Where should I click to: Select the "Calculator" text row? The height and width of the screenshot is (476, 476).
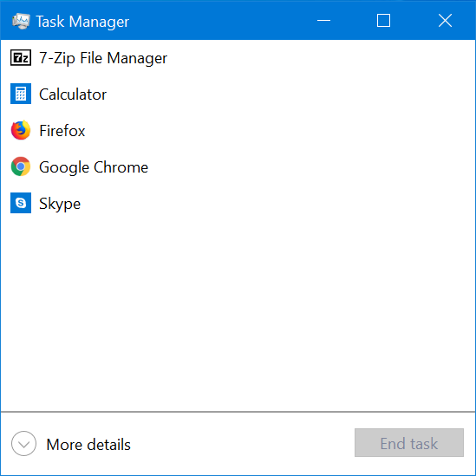tap(73, 95)
